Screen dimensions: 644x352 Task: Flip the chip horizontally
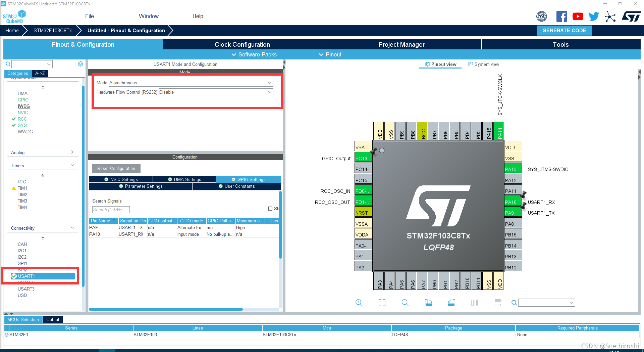(475, 303)
